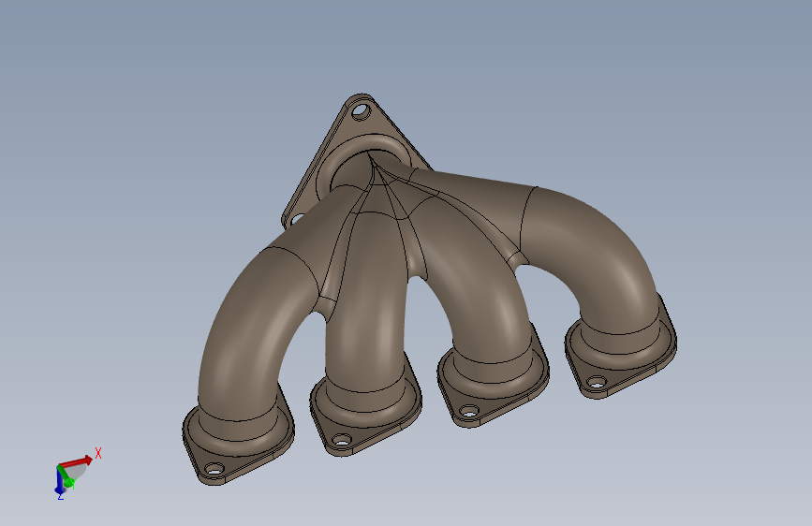Click the green Y axis of the triad
The height and width of the screenshot is (526, 812).
tap(66, 476)
